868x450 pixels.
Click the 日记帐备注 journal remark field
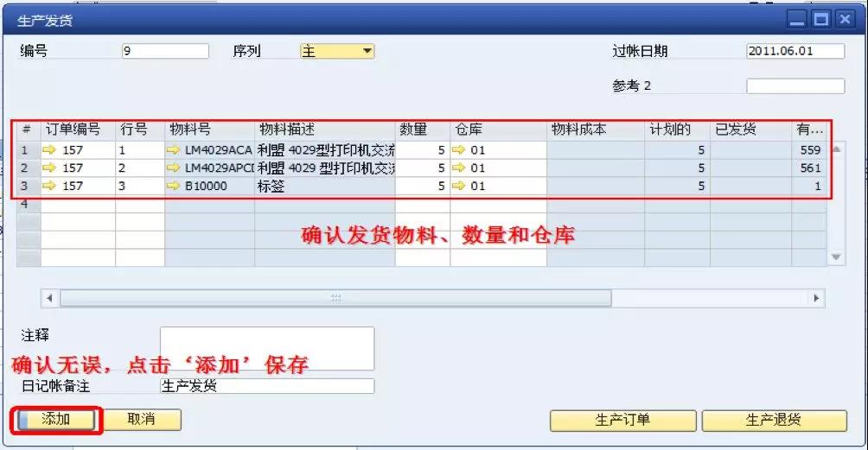tap(267, 386)
